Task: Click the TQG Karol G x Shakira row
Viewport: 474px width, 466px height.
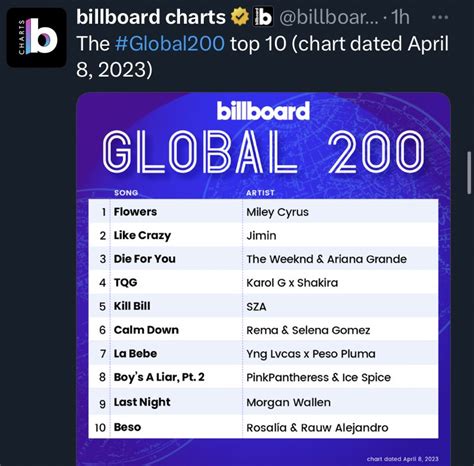Action: (263, 282)
